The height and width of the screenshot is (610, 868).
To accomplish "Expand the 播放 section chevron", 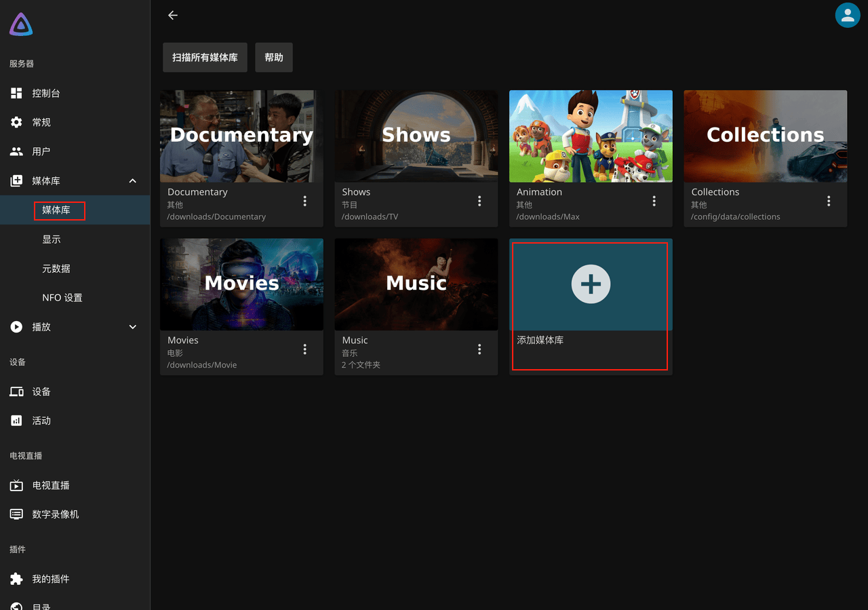I will [x=133, y=326].
